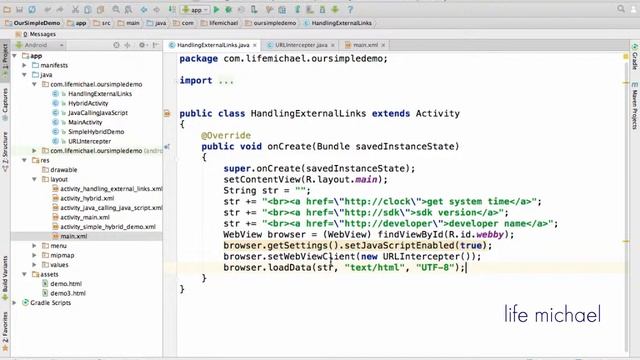The height and width of the screenshot is (360, 640).
Task: Click the Make Project icon
Action: [x=172, y=9]
